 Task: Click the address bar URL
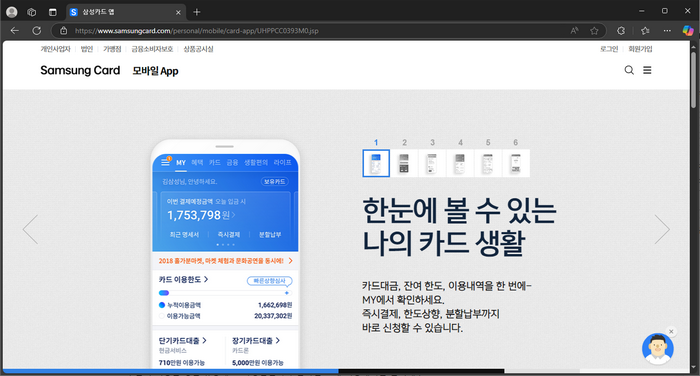point(196,31)
